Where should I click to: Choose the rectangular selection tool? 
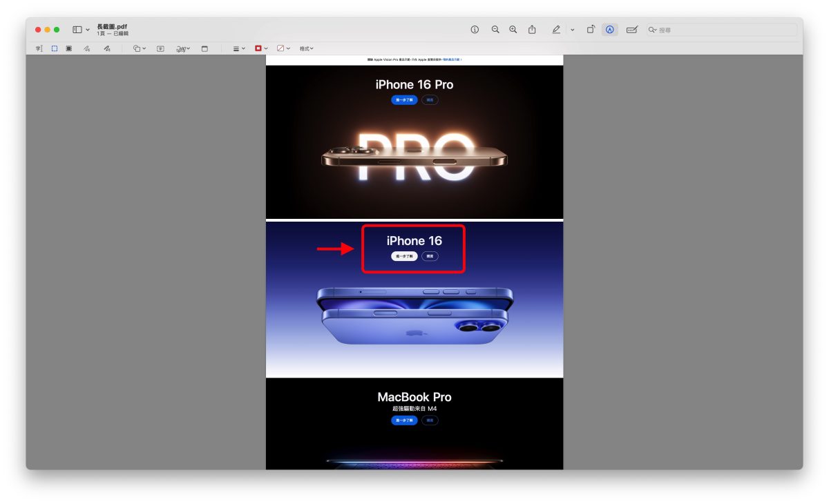tap(54, 48)
